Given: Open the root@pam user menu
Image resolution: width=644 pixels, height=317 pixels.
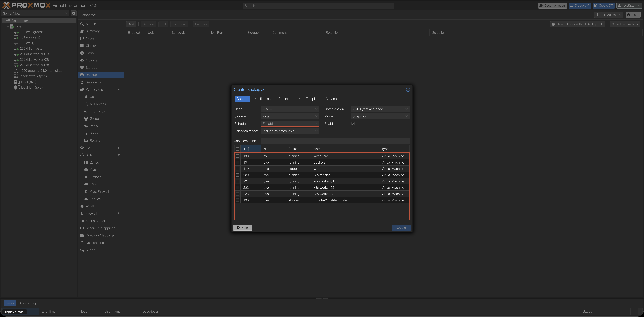Looking at the screenshot, I should coord(629,6).
